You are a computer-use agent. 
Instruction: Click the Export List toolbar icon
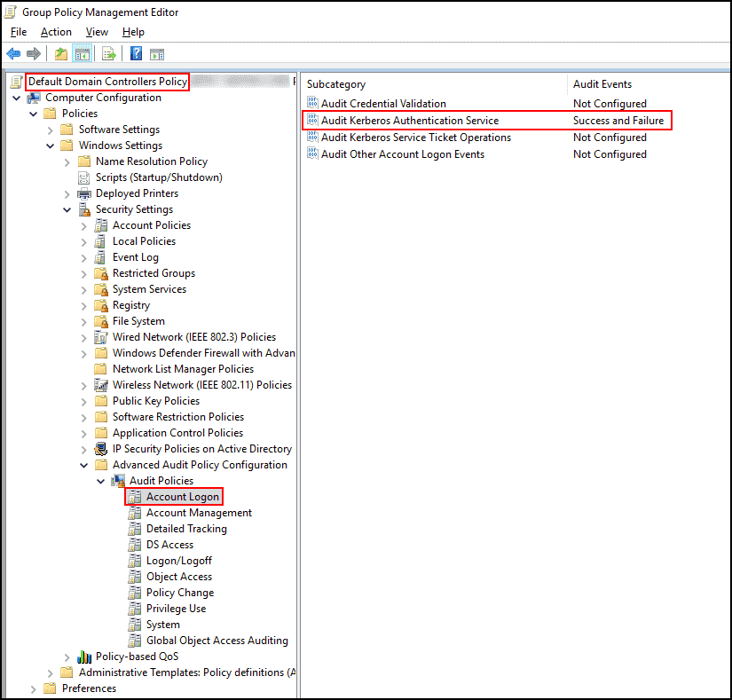109,54
